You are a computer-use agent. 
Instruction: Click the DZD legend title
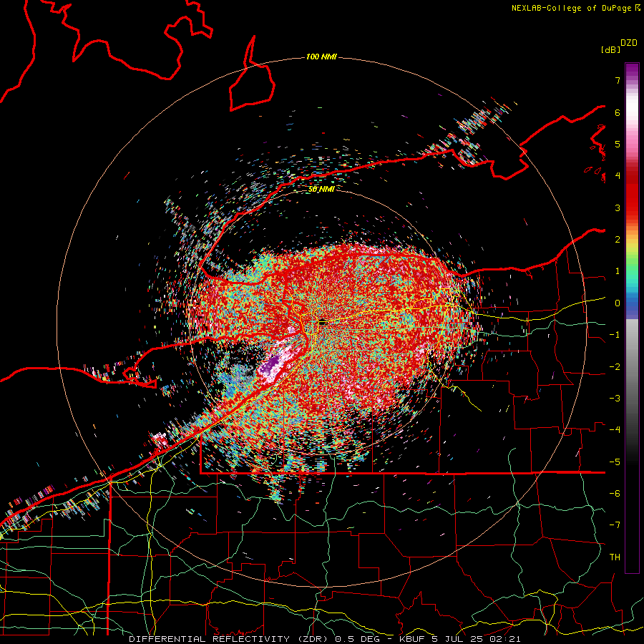click(x=629, y=43)
